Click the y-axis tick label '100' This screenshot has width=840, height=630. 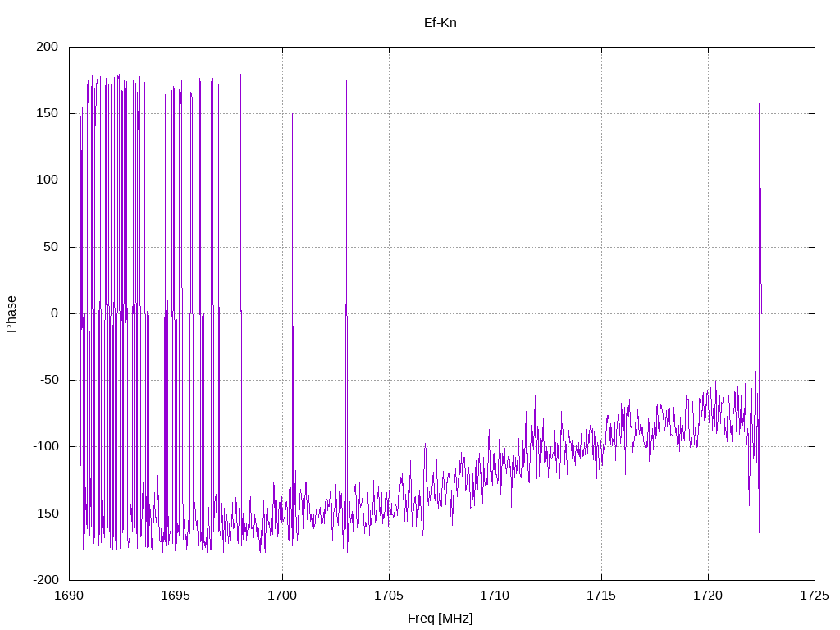coord(47,180)
